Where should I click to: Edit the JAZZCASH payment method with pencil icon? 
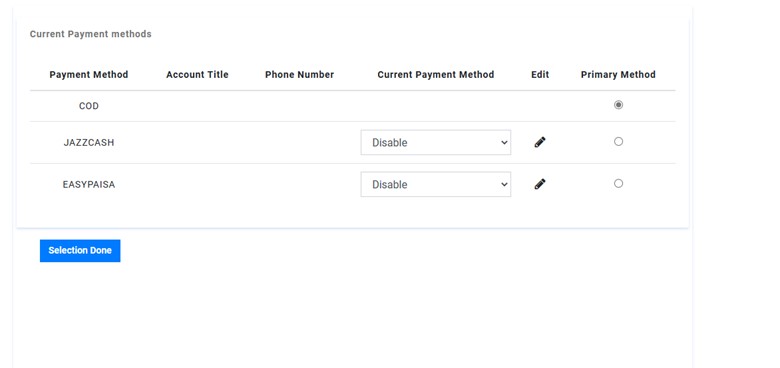pyautogui.click(x=540, y=142)
